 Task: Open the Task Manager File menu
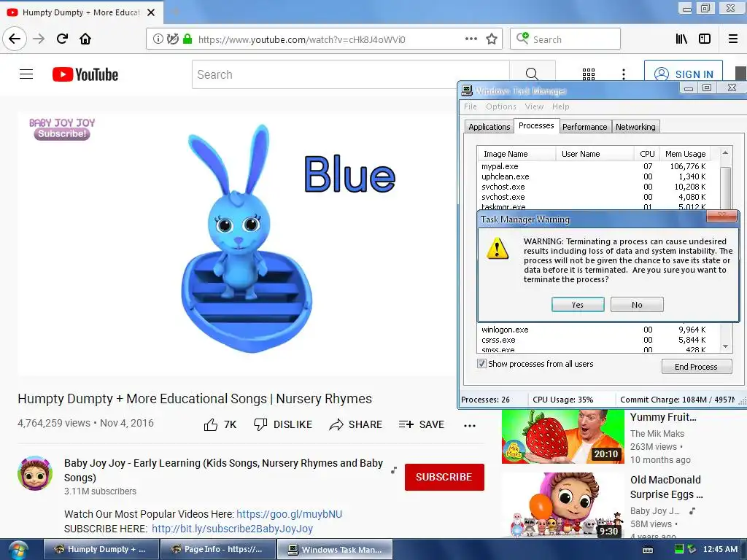[x=471, y=106]
